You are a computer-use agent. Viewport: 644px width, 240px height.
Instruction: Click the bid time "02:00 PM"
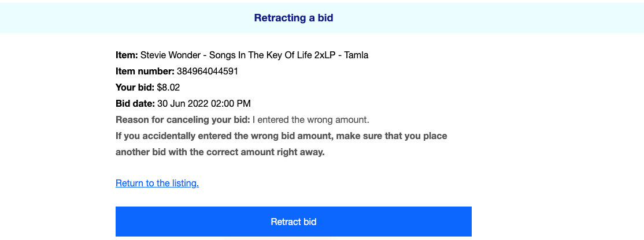(231, 104)
